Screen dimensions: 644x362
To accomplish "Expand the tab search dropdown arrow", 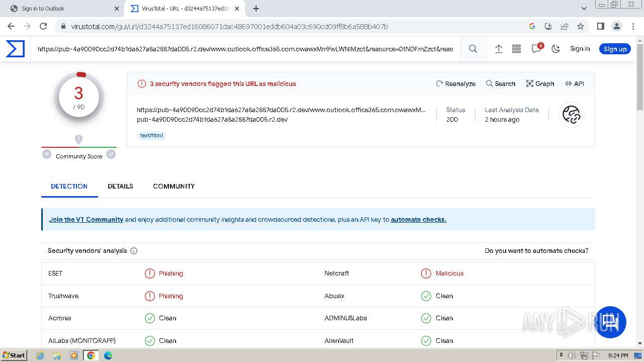I will pyautogui.click(x=584, y=9).
